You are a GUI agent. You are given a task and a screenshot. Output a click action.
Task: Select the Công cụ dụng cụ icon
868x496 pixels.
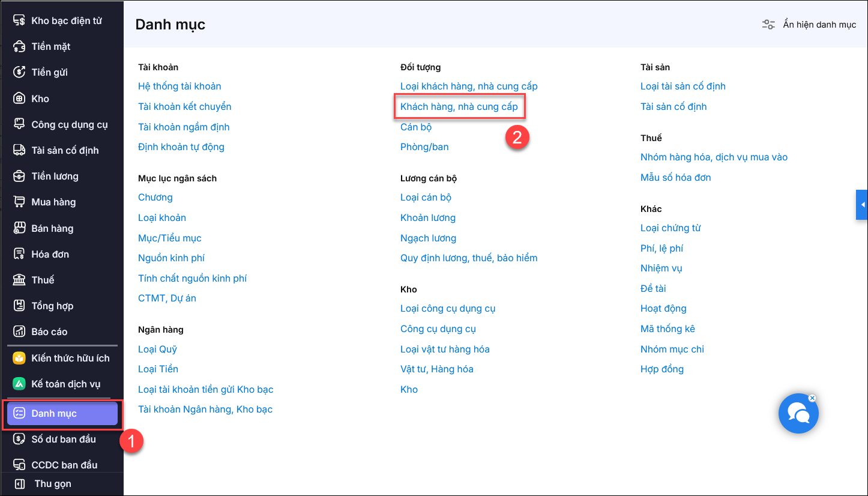pos(19,125)
